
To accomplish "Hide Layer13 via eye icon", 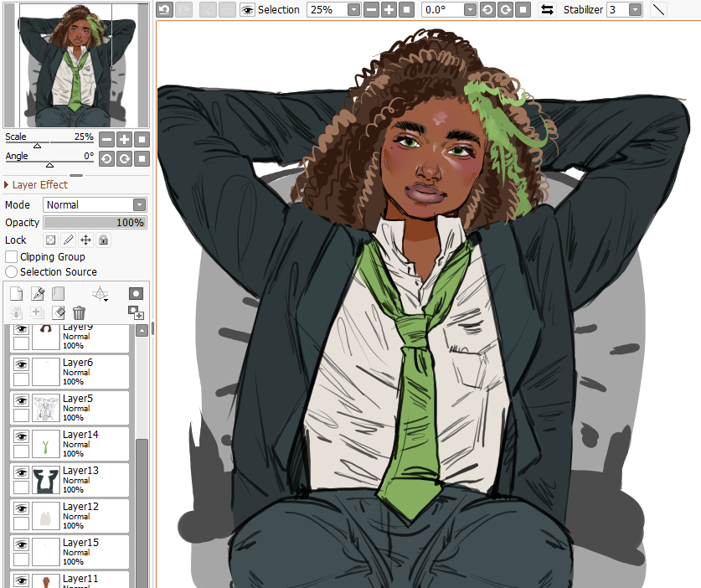I will pyautogui.click(x=21, y=472).
